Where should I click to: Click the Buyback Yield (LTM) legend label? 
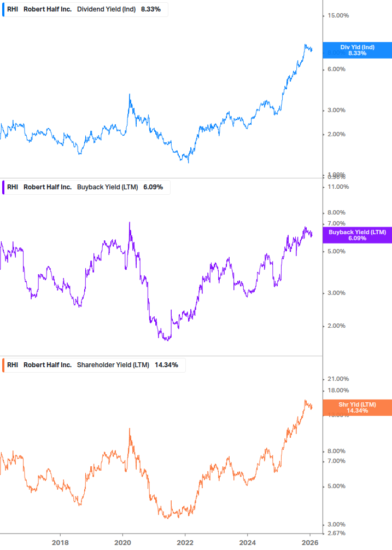point(108,187)
